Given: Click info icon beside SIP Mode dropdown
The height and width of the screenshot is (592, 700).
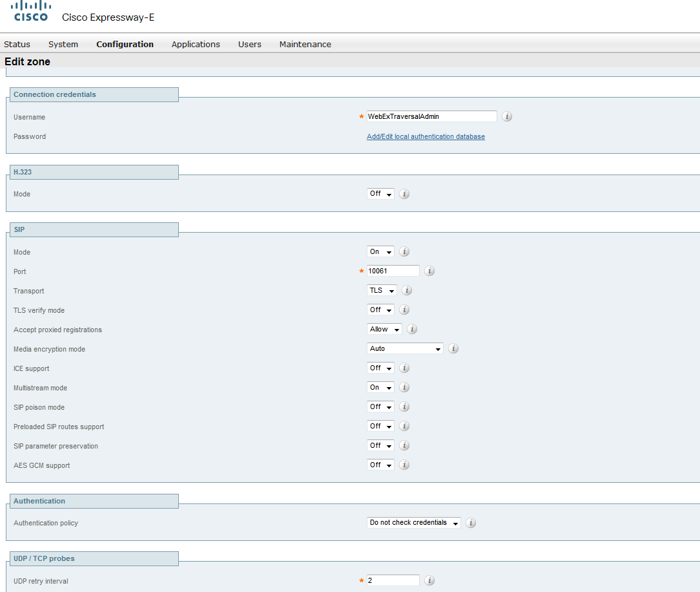Looking at the screenshot, I should pos(404,251).
